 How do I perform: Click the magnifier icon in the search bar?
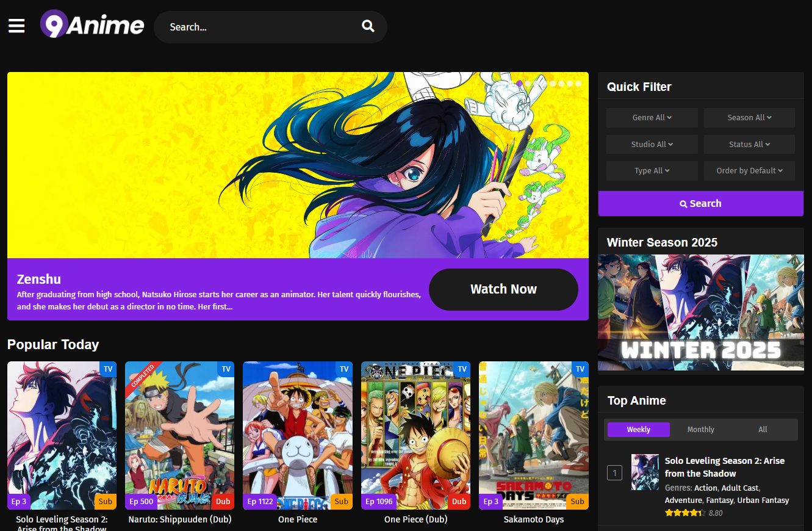point(368,26)
